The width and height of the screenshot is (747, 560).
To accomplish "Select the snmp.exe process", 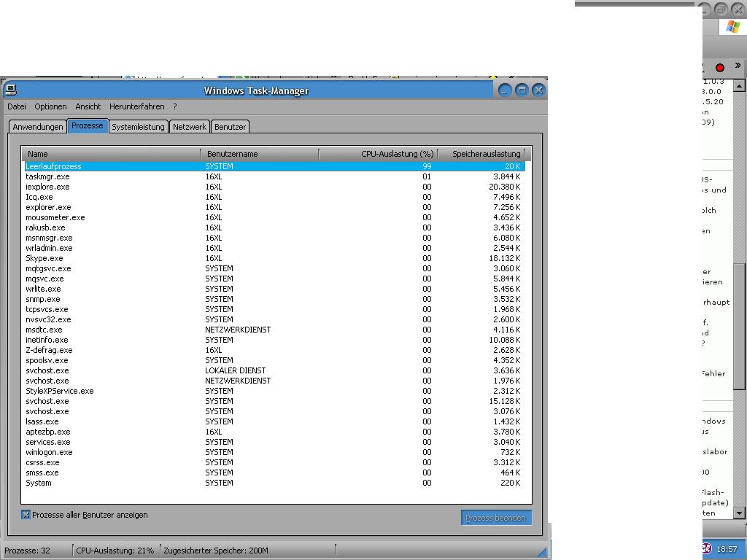I will [274, 299].
